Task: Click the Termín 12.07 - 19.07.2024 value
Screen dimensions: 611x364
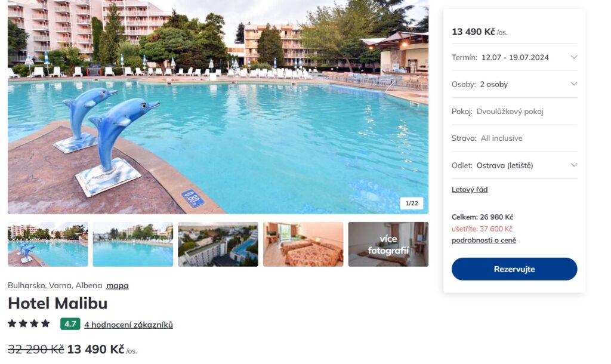Action: click(515, 57)
